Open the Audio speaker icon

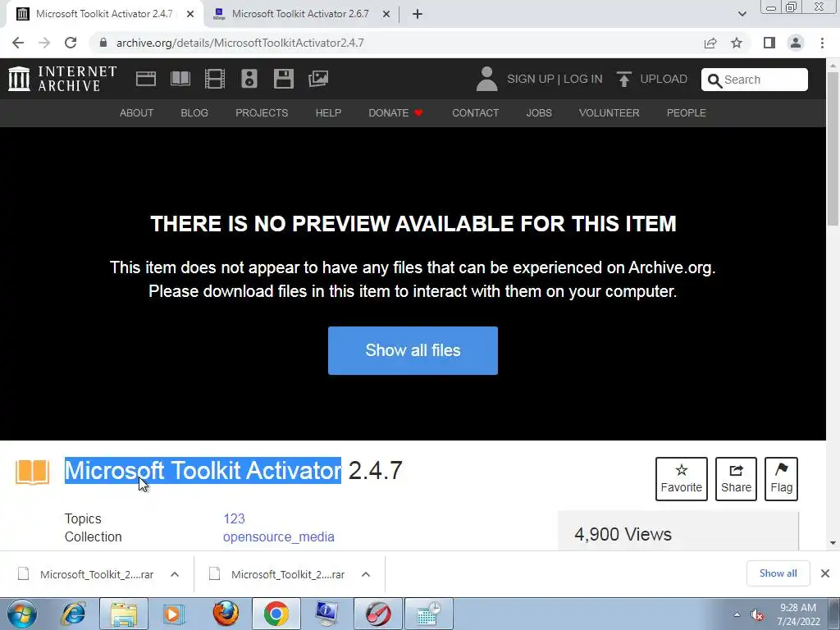[249, 79]
